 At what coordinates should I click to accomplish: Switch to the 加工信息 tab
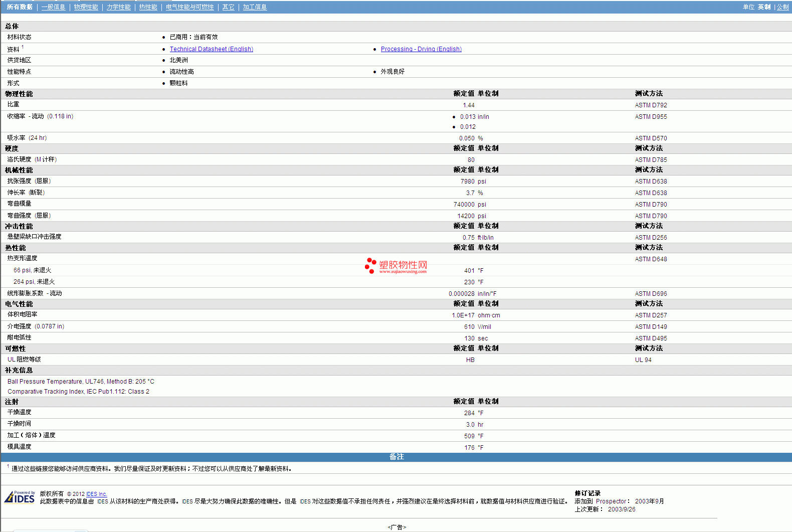(x=255, y=7)
